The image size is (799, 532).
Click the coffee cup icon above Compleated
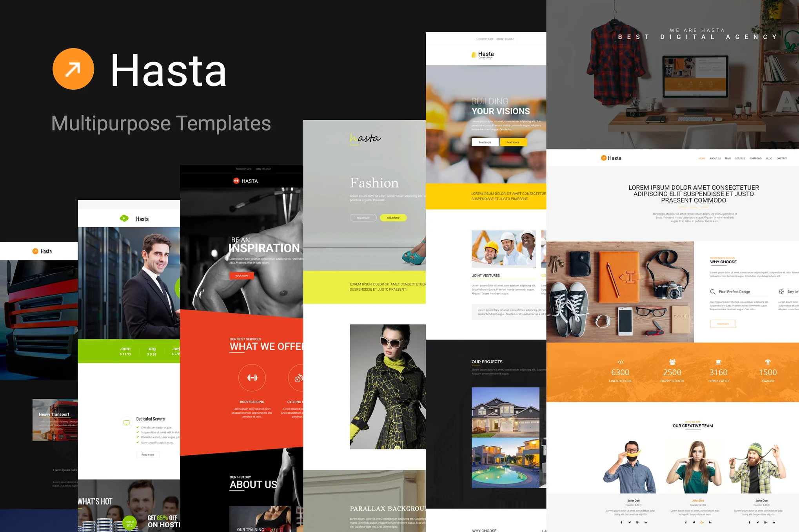(718, 362)
